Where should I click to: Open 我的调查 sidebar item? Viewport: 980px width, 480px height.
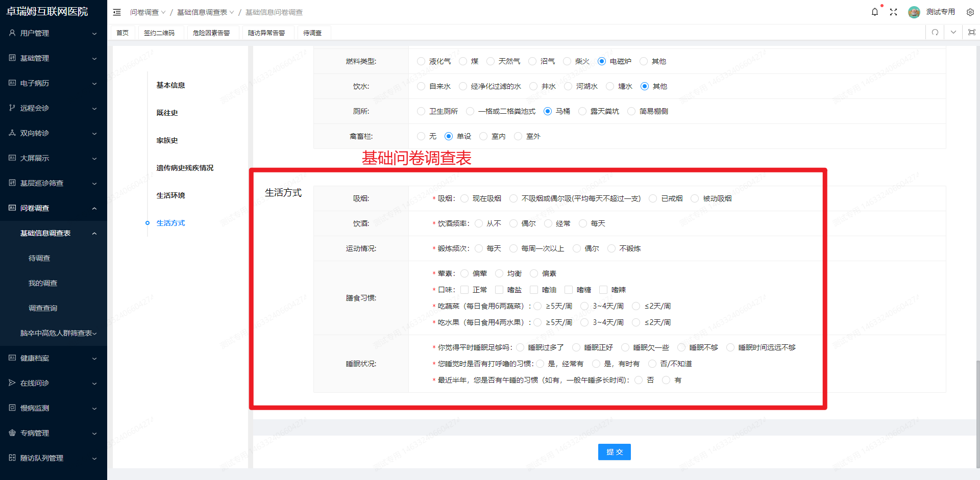(43, 283)
